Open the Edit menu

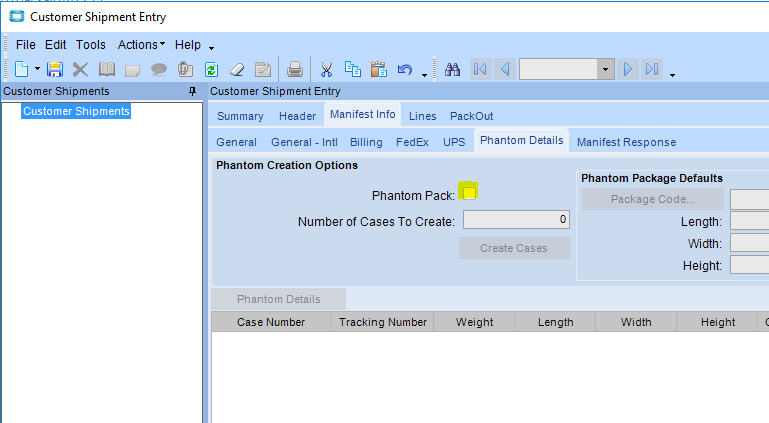tap(55, 45)
